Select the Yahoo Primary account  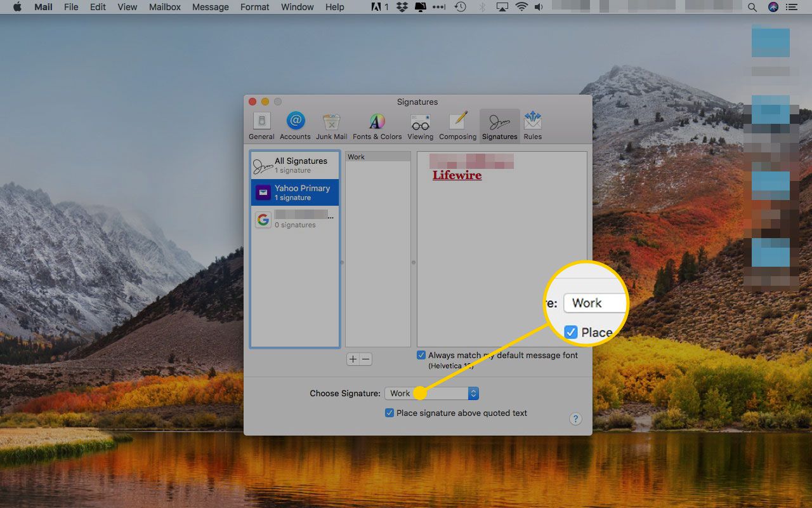(295, 192)
